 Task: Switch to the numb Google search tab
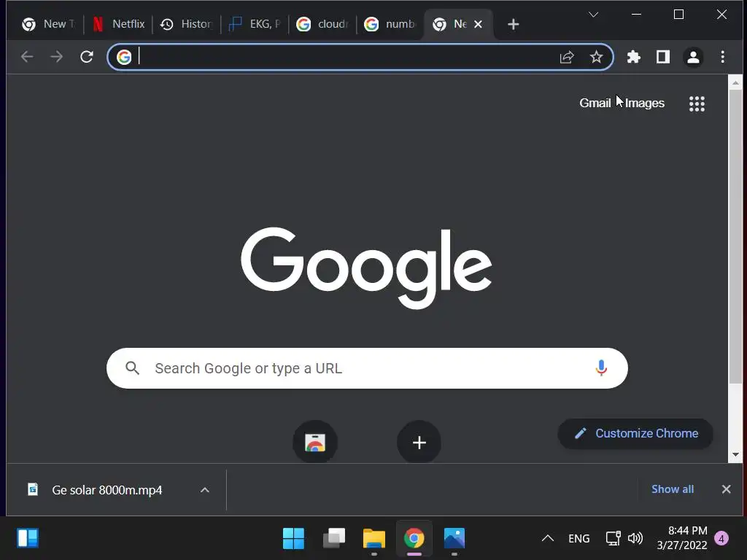[x=390, y=24]
